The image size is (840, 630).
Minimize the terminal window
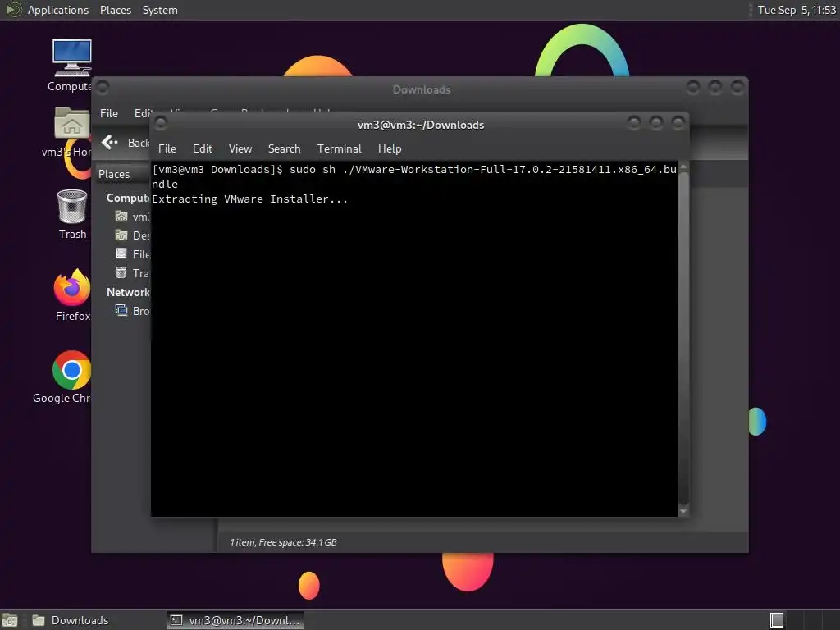[x=634, y=123]
